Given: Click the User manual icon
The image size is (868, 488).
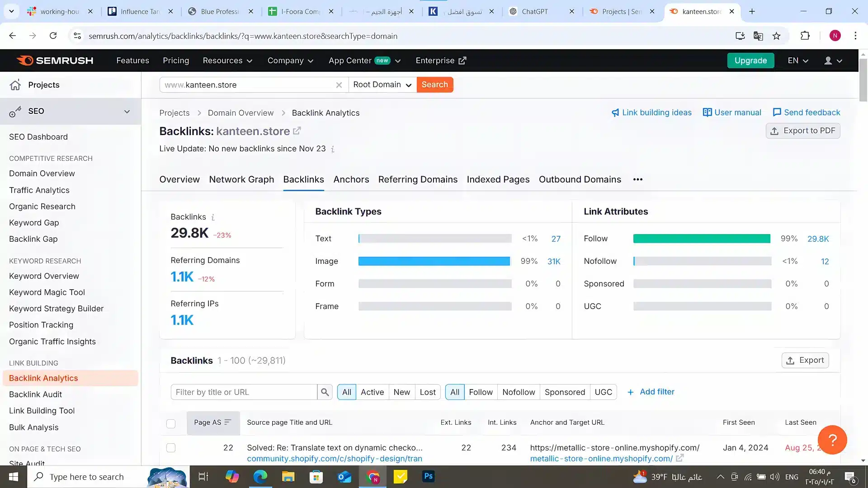Looking at the screenshot, I should pos(707,113).
